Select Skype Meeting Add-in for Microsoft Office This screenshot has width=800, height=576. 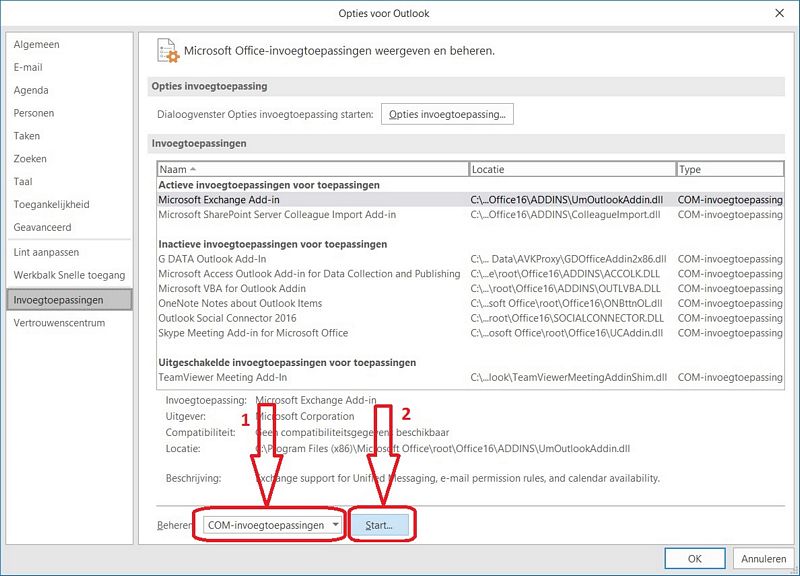[470, 333]
